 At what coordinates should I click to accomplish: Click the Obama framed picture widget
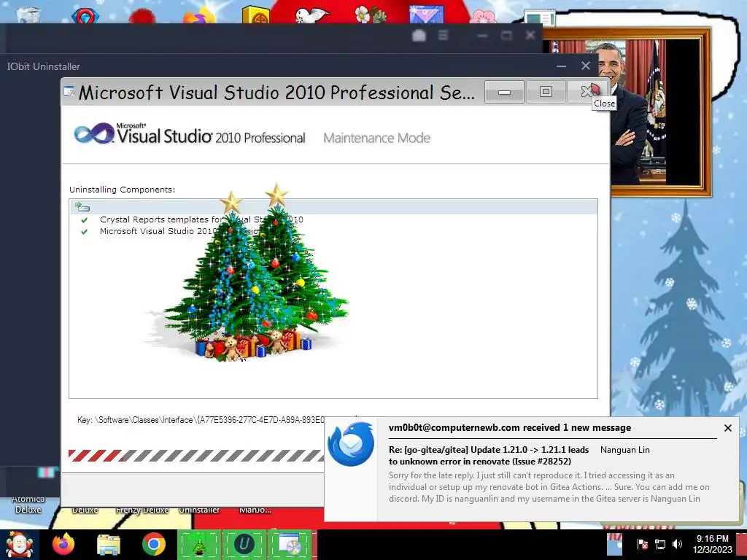point(659,112)
